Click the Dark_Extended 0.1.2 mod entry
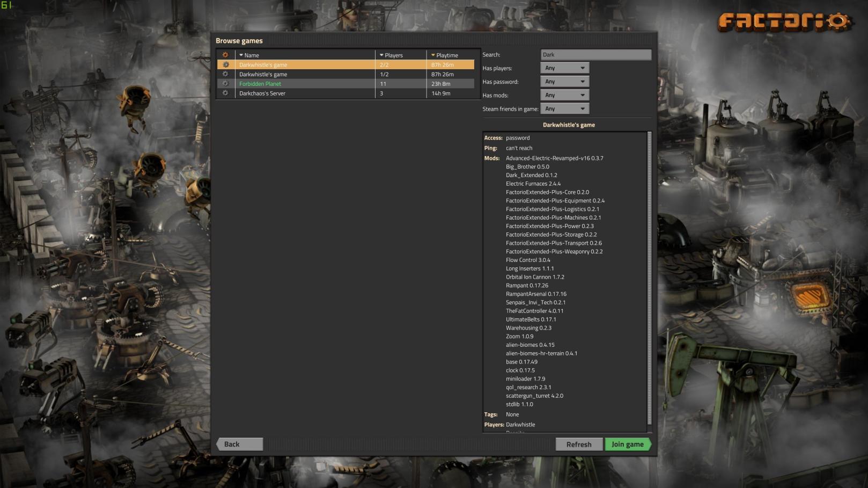This screenshot has height=488, width=868. [532, 176]
